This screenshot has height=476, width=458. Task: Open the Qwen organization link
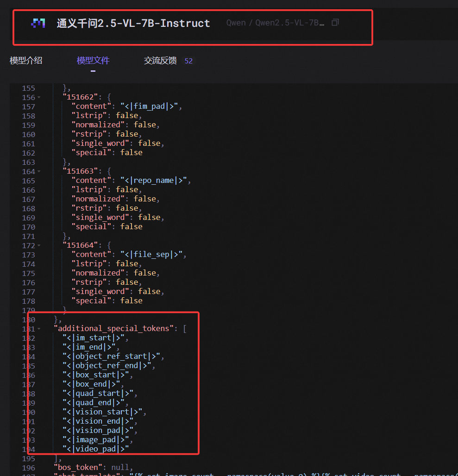pyautogui.click(x=236, y=23)
